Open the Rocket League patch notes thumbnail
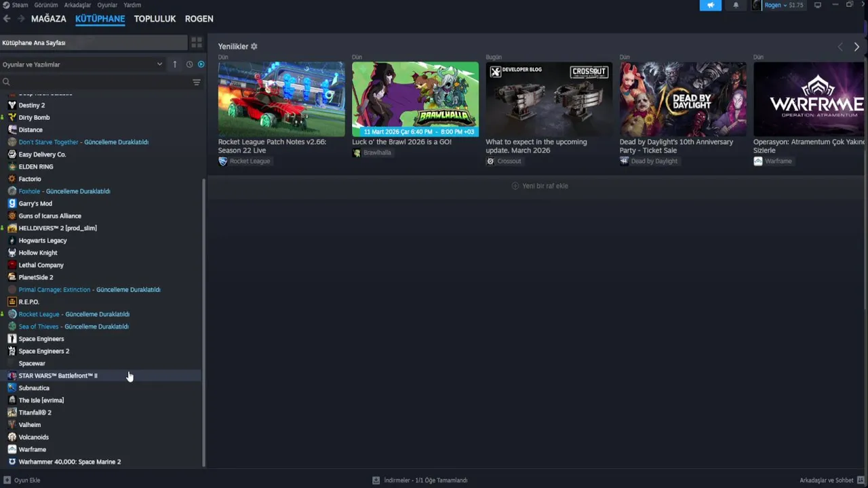Viewport: 868px width, 488px height. [281, 99]
